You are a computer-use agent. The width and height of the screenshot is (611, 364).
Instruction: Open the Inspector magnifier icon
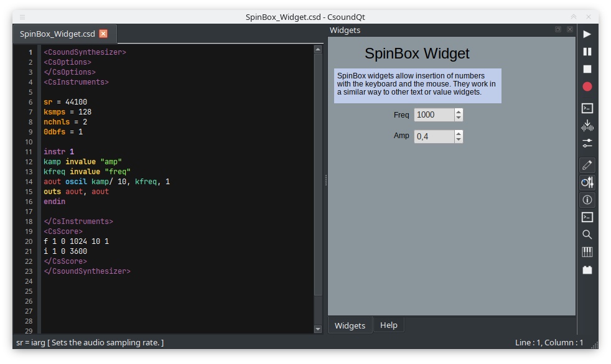(587, 234)
